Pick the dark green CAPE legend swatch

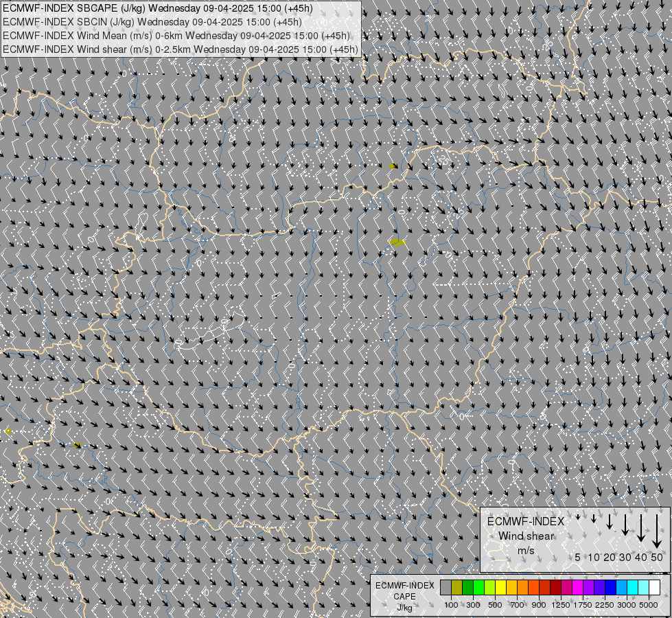tap(467, 587)
